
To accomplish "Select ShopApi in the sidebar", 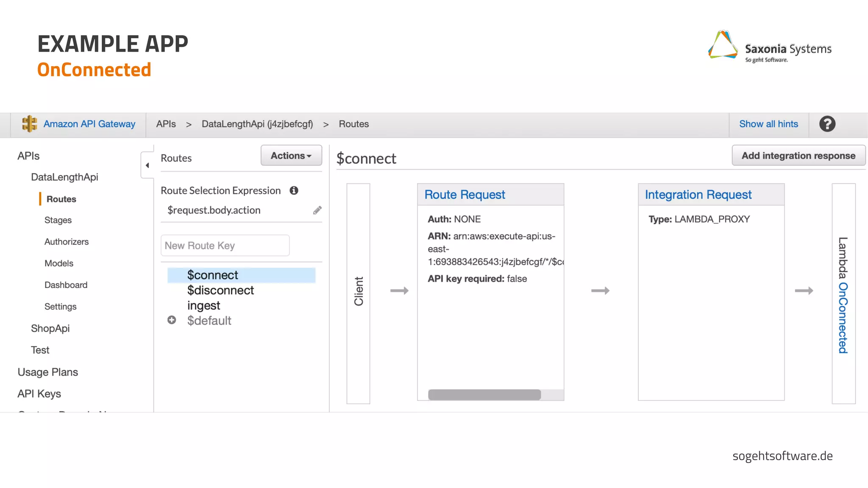I will 50,328.
